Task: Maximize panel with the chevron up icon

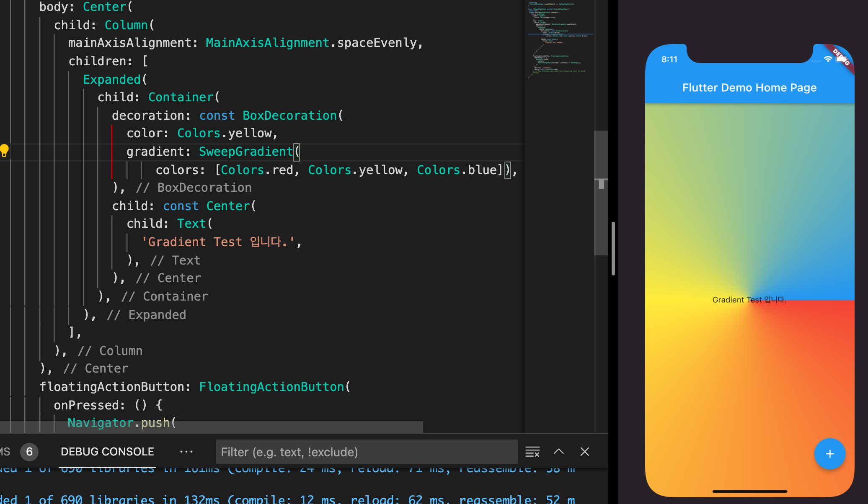Action: (x=559, y=452)
